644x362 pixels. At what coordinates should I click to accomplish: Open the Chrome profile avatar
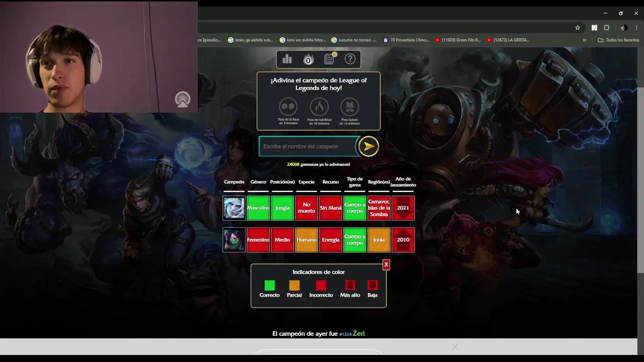(x=623, y=28)
